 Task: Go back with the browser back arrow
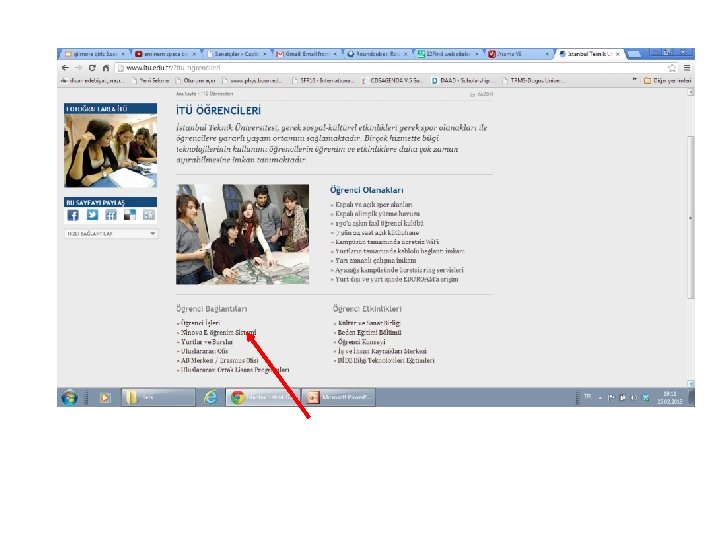click(x=65, y=68)
